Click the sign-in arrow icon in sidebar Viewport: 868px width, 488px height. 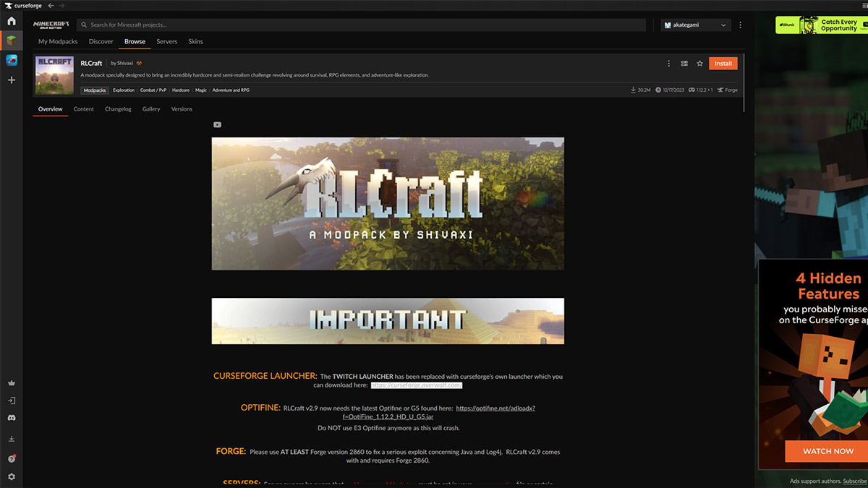click(x=11, y=401)
